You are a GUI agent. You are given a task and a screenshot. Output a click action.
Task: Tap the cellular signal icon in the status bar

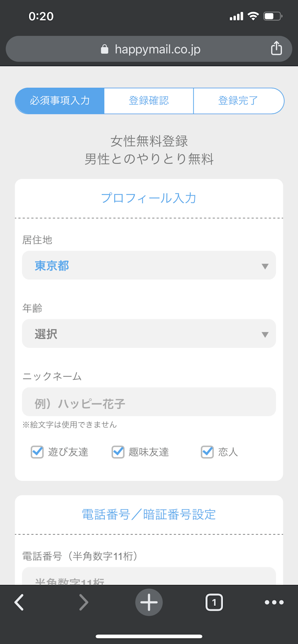point(236,15)
